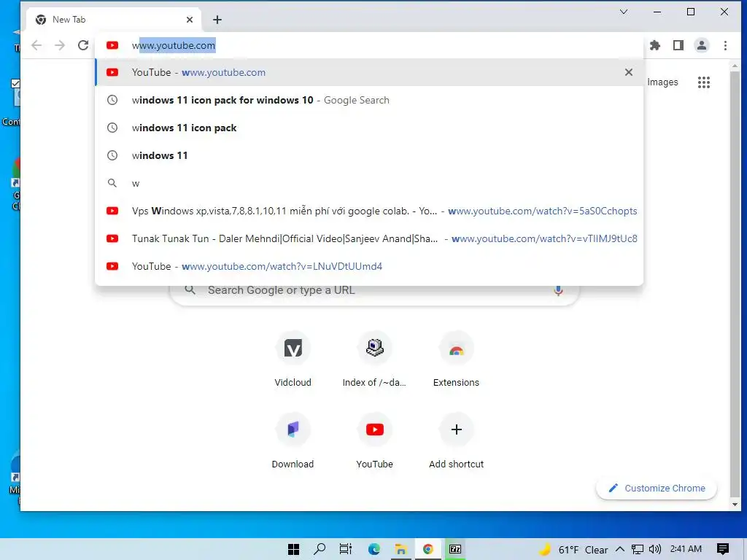Open YouTube watch?v=LNuVDtUUmd4 suggestion
Viewport: 747px width, 560px height.
coord(369,266)
